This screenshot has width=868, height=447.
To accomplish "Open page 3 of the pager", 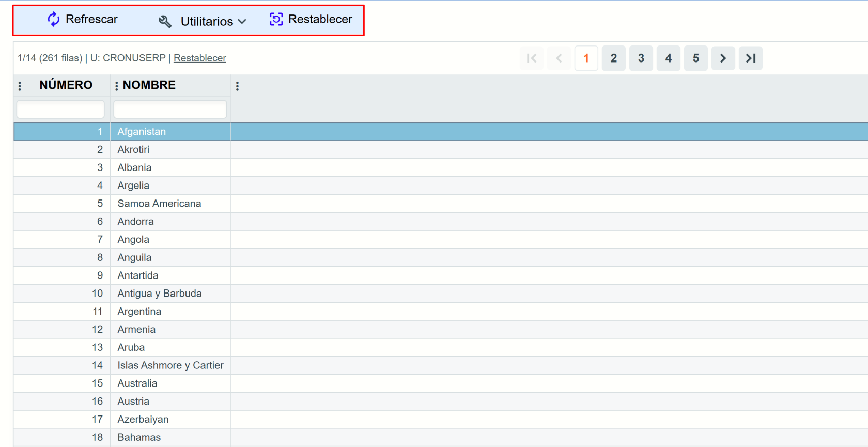I will pos(641,58).
